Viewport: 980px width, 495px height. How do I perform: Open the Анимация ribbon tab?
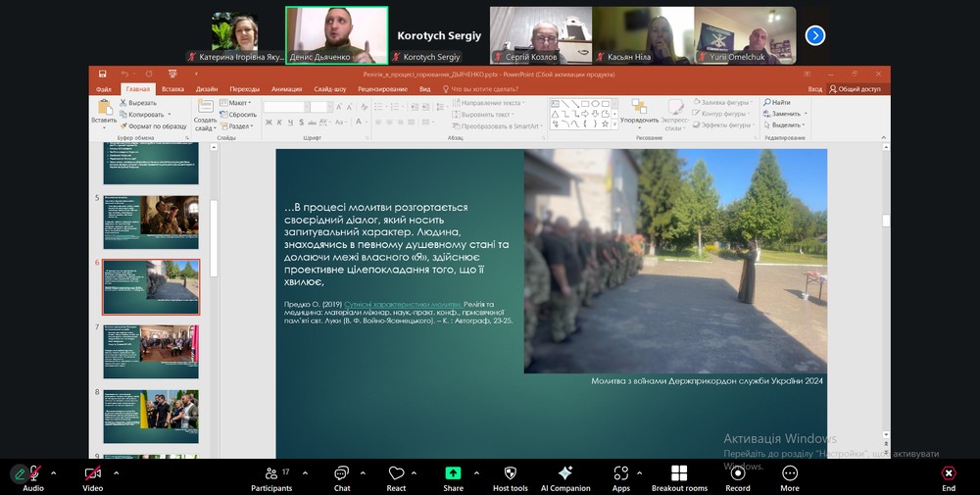point(286,89)
